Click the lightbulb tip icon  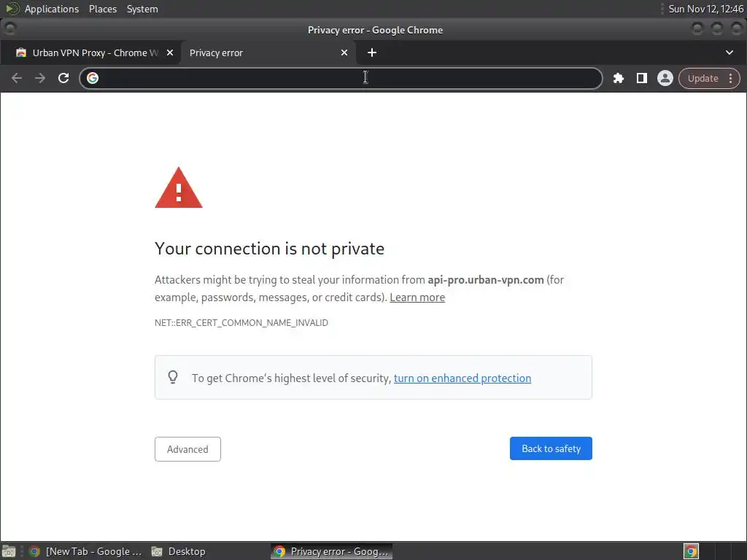(x=173, y=377)
